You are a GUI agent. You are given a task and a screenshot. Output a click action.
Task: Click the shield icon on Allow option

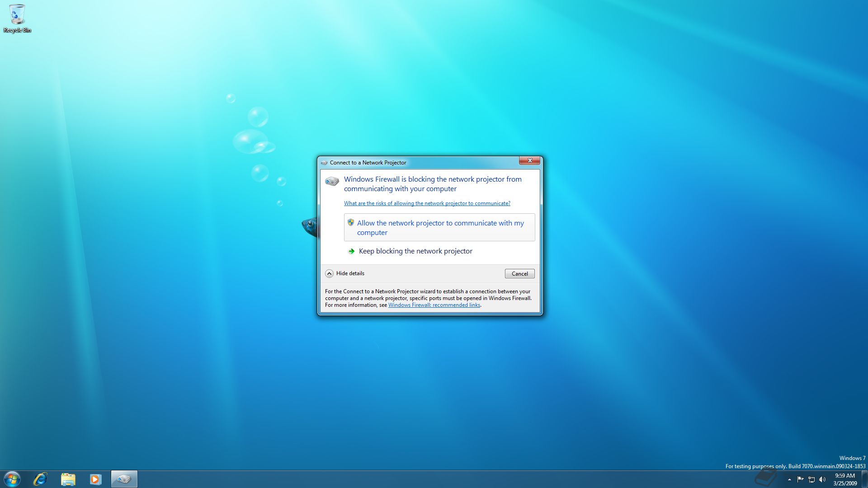(x=351, y=222)
